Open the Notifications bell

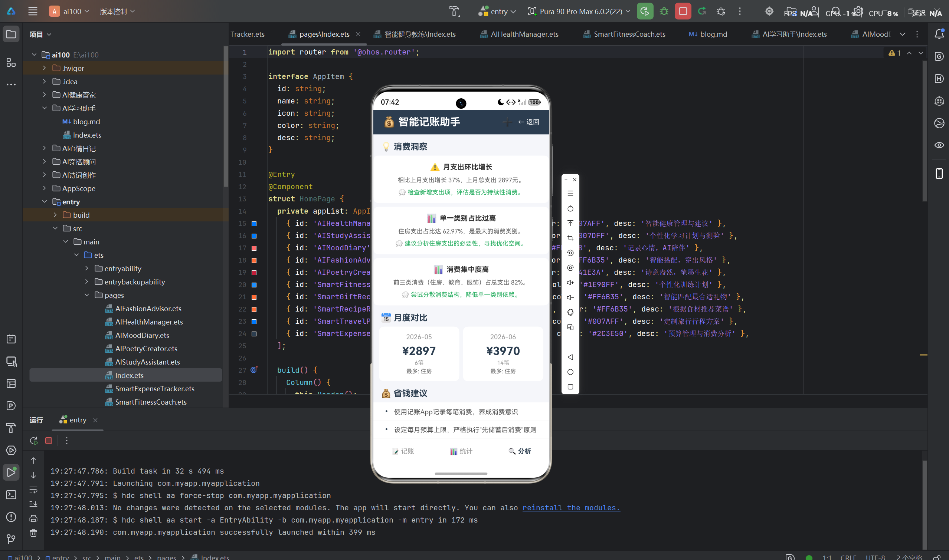click(939, 34)
